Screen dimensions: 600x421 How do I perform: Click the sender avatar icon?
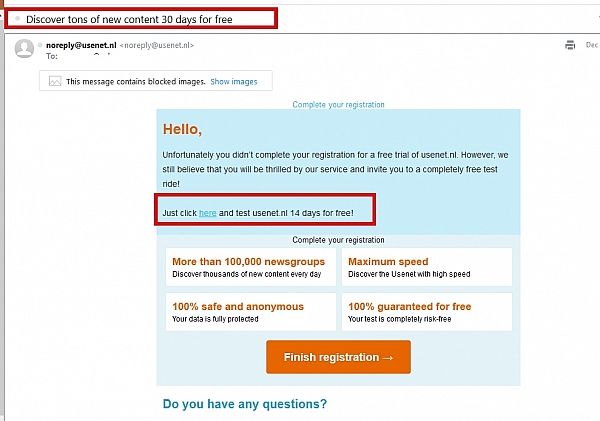click(24, 49)
